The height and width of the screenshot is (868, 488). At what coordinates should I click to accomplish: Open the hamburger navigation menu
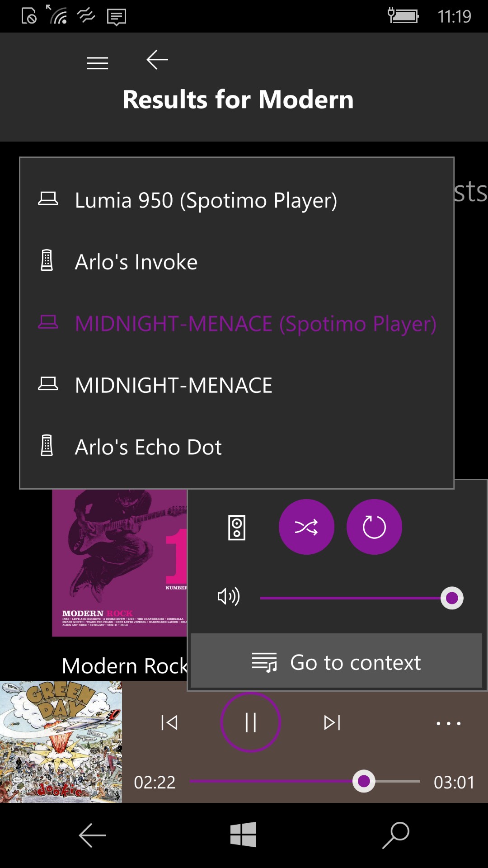97,63
